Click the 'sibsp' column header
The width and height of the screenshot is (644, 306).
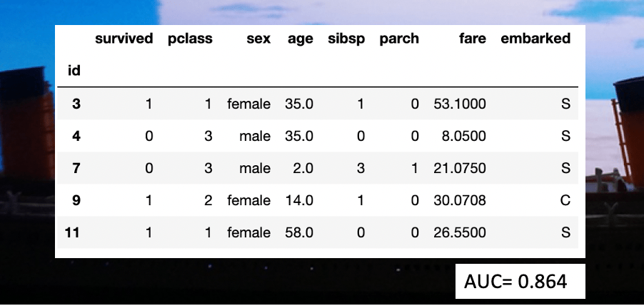346,39
